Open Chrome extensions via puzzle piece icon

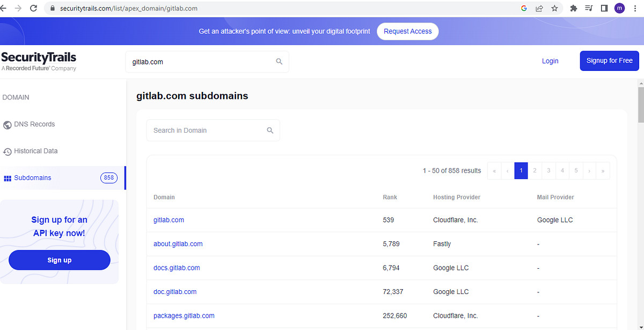click(x=573, y=8)
